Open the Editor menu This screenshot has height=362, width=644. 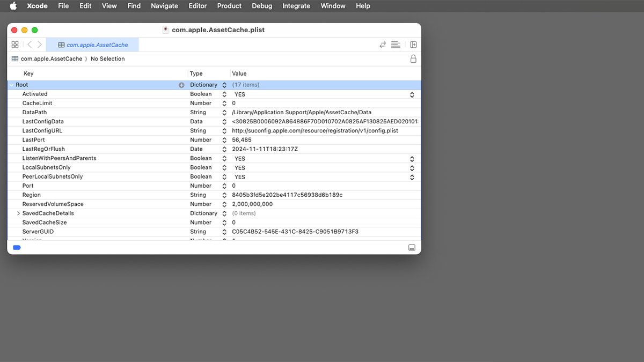click(x=197, y=6)
